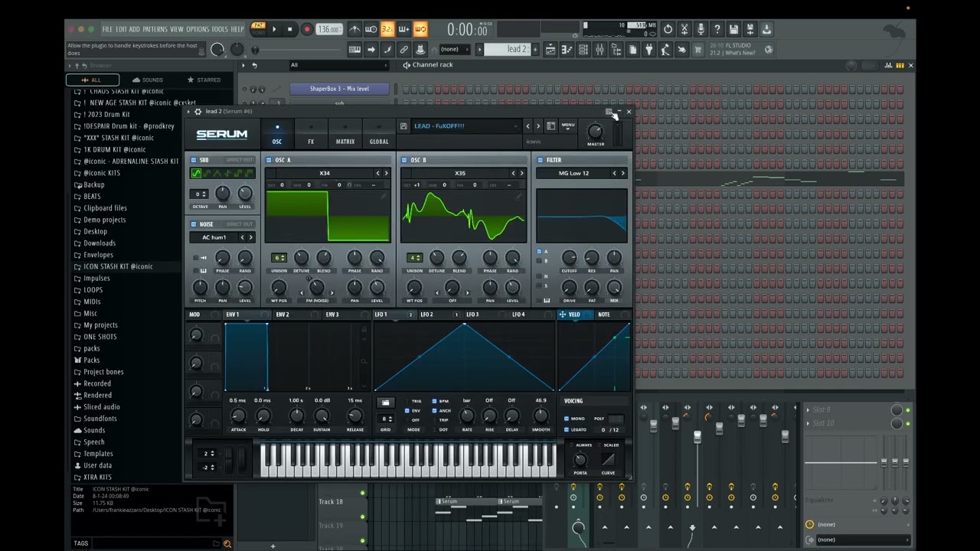
Task: Open the Serum MENU dropdown
Action: tap(567, 126)
